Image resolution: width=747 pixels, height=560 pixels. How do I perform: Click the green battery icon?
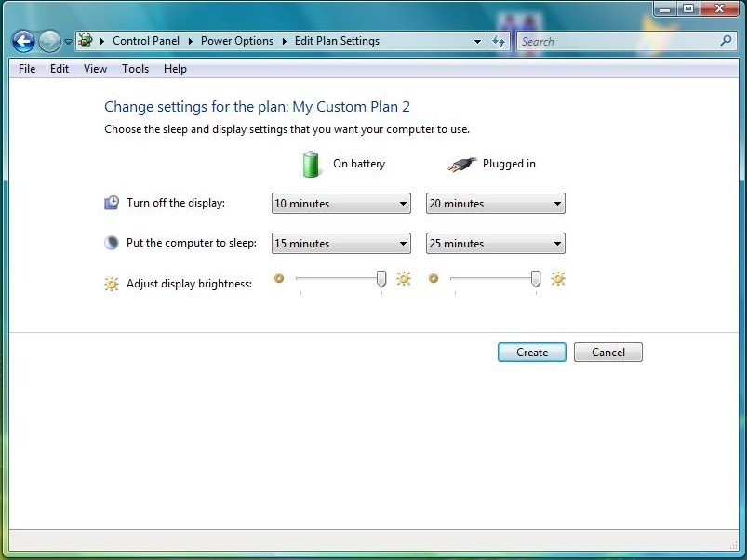pos(311,164)
